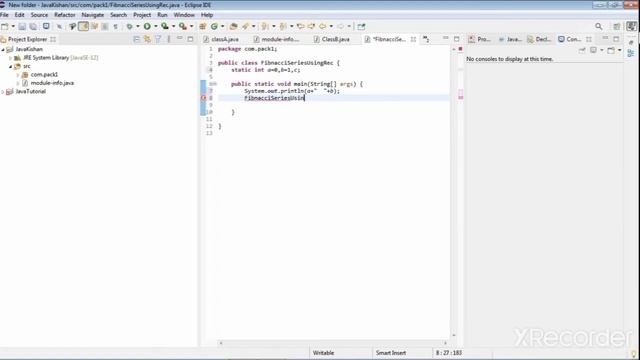Open the Help menu
Viewport: 640px width, 360px height.
(207, 15)
